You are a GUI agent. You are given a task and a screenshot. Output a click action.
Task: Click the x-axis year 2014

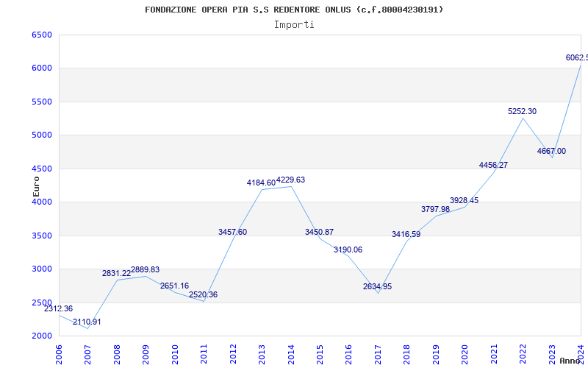(x=291, y=355)
